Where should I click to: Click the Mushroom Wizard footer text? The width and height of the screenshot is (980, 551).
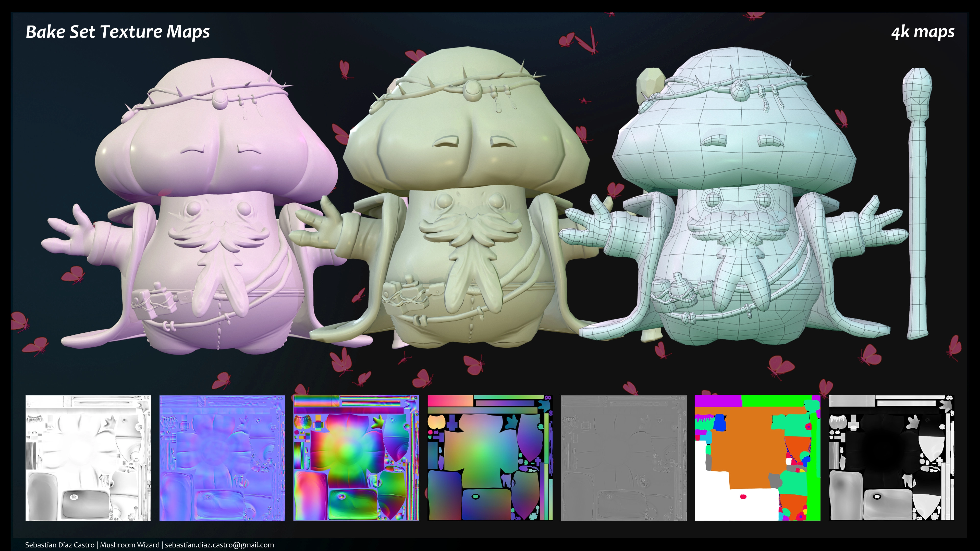[x=130, y=545]
